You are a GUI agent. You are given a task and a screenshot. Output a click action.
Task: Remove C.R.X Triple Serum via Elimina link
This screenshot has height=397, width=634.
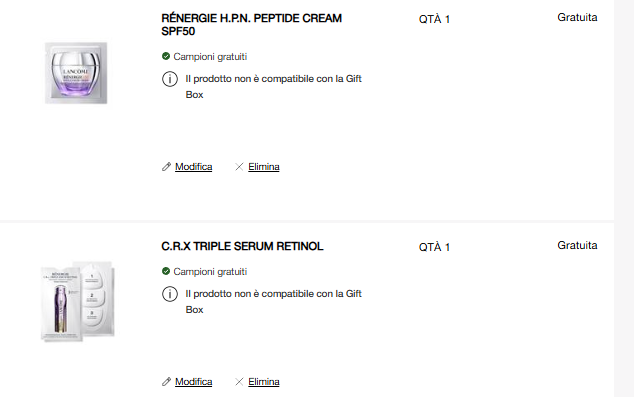point(264,382)
